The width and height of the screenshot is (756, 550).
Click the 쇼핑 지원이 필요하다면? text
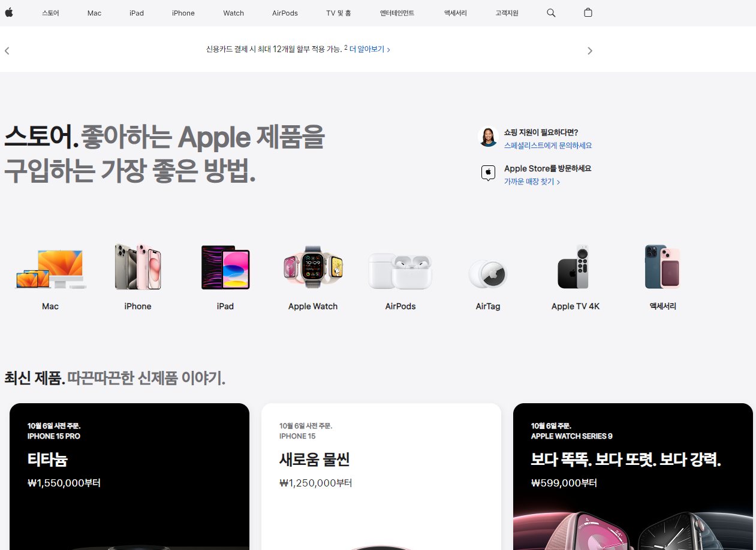541,132
